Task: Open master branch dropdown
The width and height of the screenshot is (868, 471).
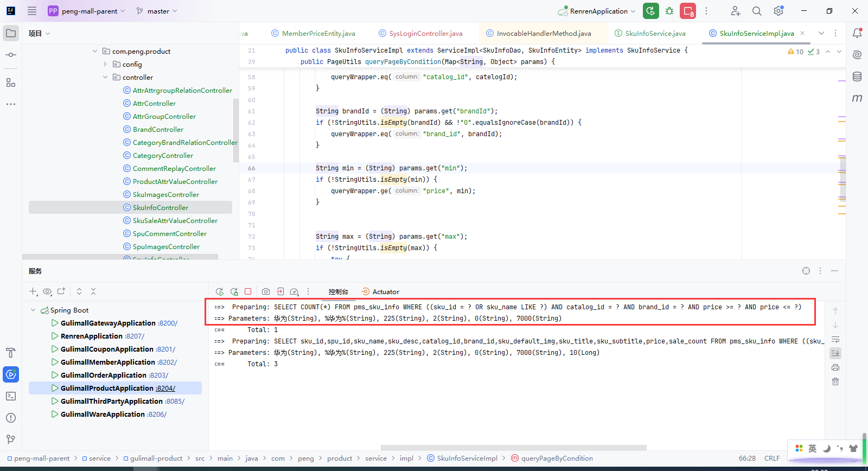Action: 157,11
